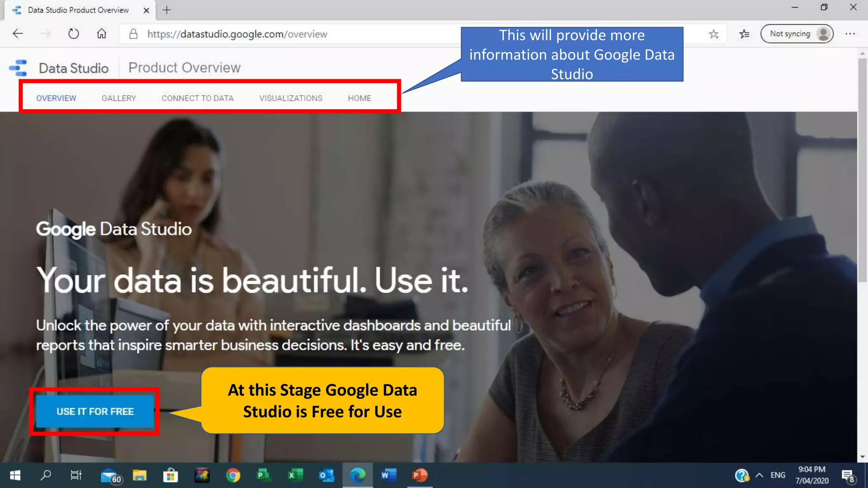
Task: Click the scrollbar up arrow
Action: [x=862, y=53]
